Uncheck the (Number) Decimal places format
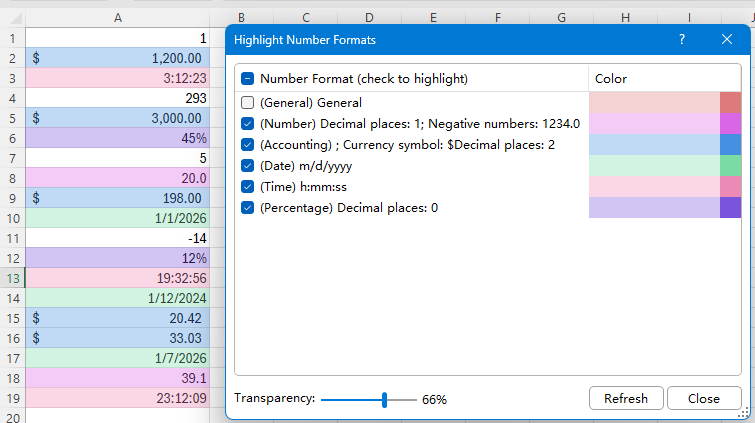The image size is (755, 423). (x=247, y=124)
